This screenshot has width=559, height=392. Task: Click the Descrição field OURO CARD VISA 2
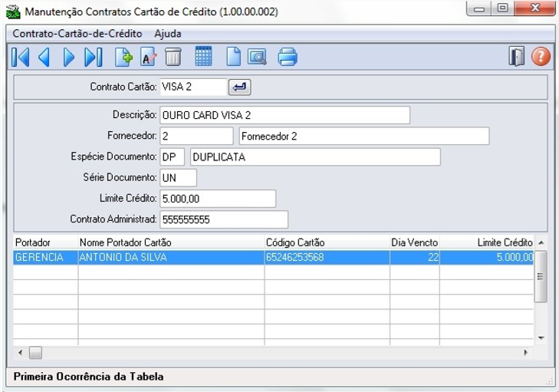tap(284, 115)
